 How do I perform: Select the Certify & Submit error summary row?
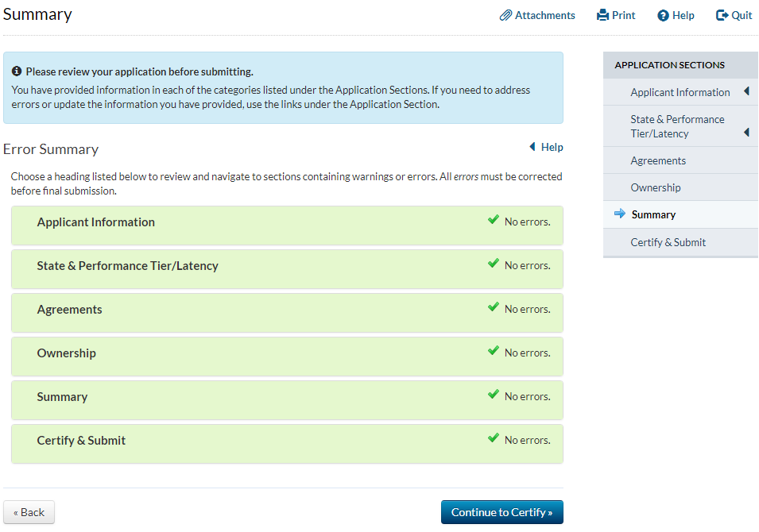point(81,441)
